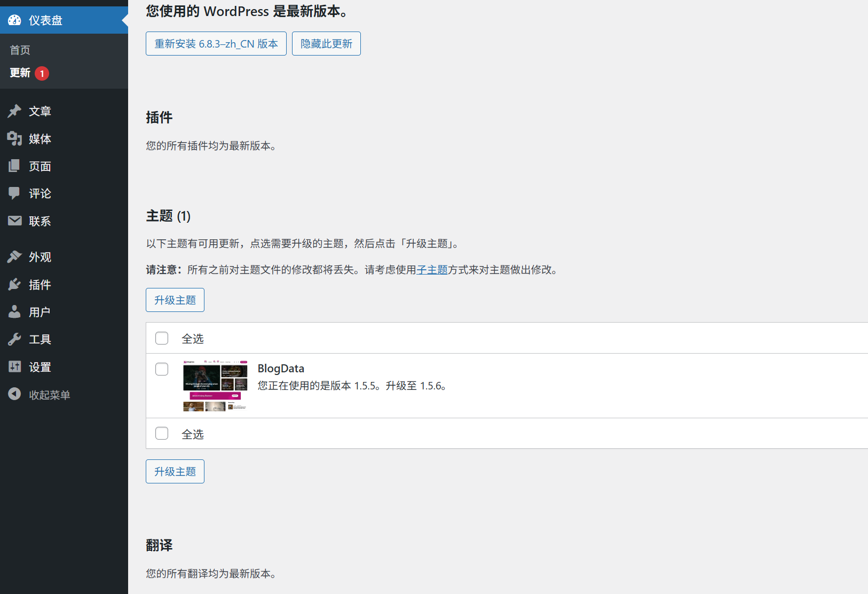This screenshot has height=594, width=868.
Task: Click the speech bubble icon beside 评论
Action: click(14, 193)
